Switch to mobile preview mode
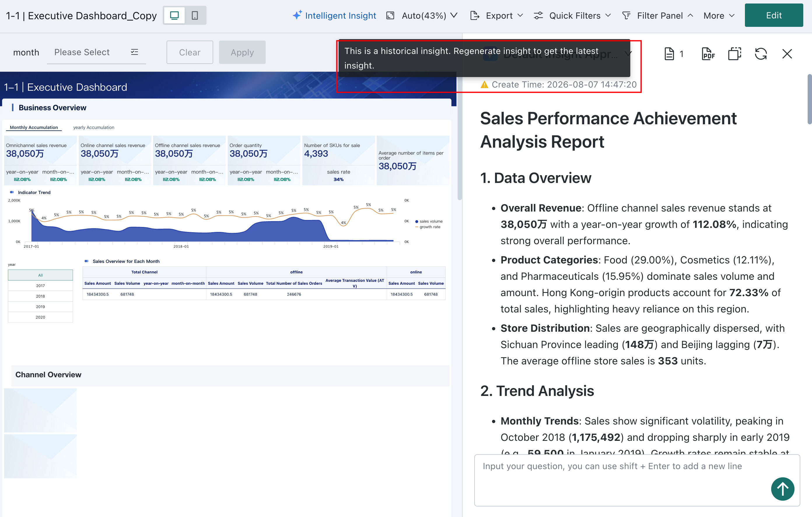The height and width of the screenshot is (517, 812). [x=195, y=15]
